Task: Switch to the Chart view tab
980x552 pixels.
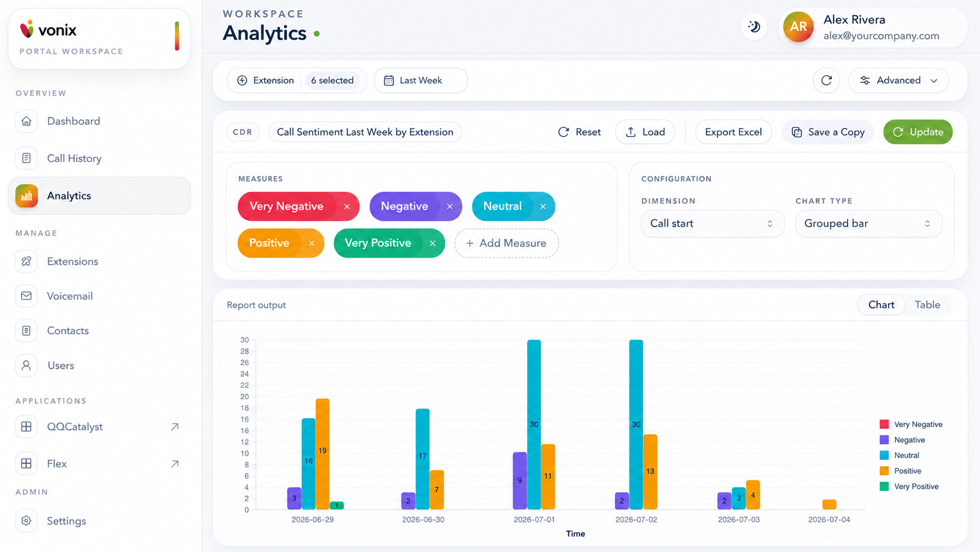Action: click(x=881, y=305)
